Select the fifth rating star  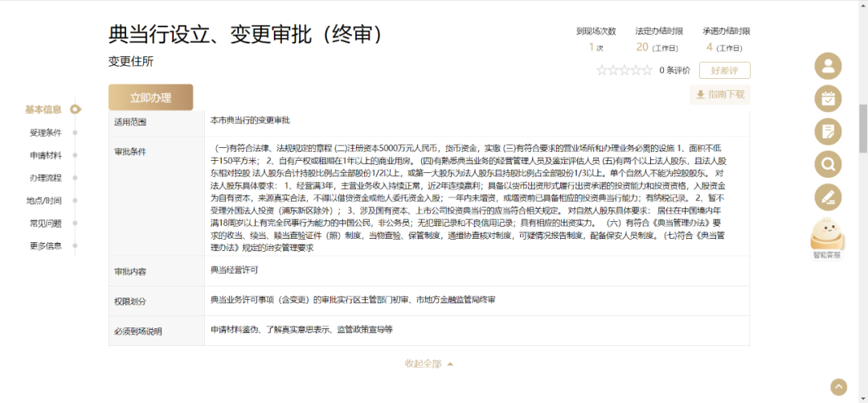point(647,71)
